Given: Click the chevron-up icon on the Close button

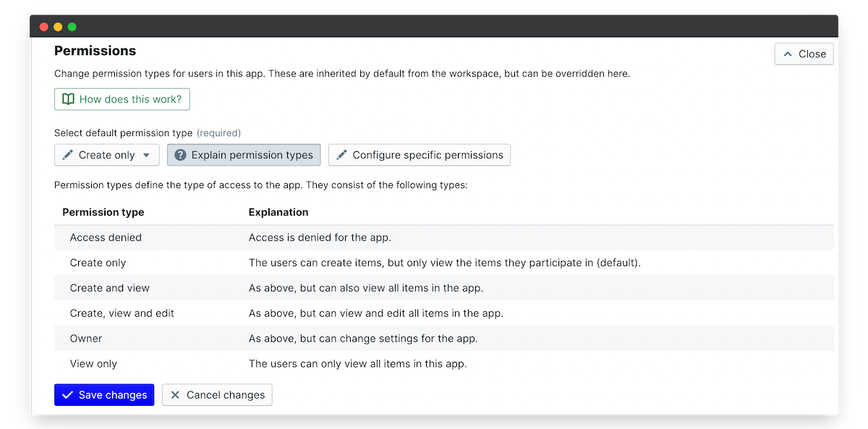Looking at the screenshot, I should (x=788, y=54).
